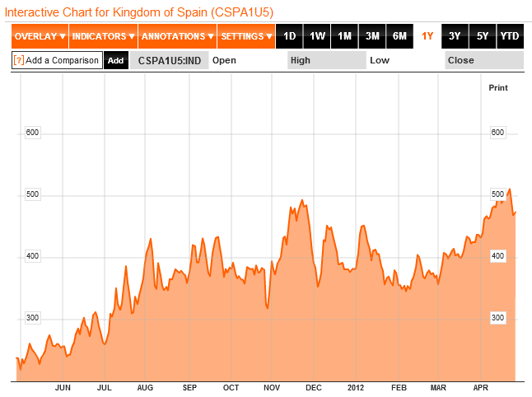Image resolution: width=532 pixels, height=397 pixels.
Task: Click the CSPA1U5:IND ticker label
Action: pos(168,60)
